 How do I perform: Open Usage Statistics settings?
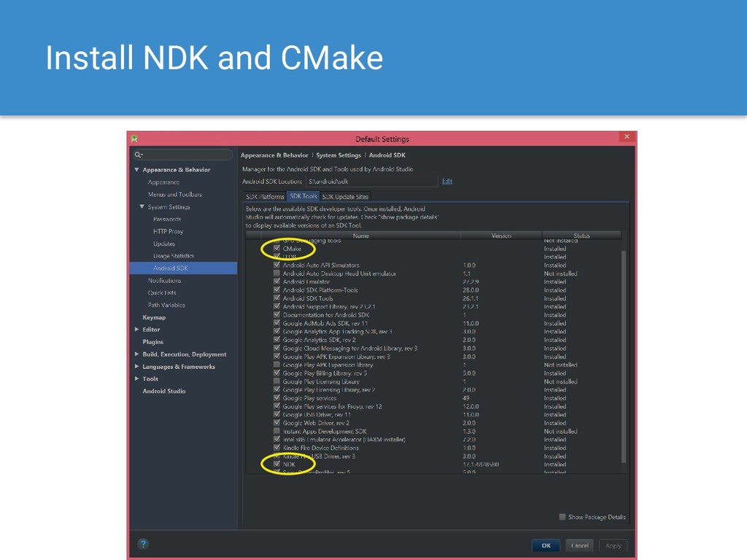174,256
